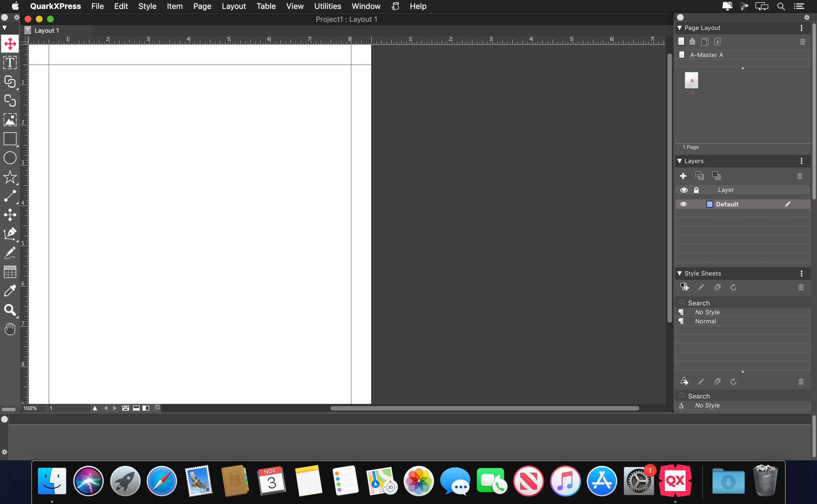This screenshot has height=504, width=817.
Task: Select the Eyedropper tool
Action: pyautogui.click(x=10, y=291)
